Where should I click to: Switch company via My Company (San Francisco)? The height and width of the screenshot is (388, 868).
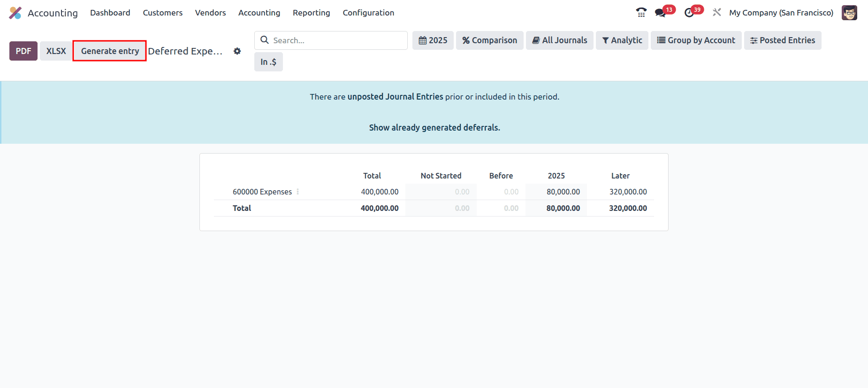coord(781,13)
